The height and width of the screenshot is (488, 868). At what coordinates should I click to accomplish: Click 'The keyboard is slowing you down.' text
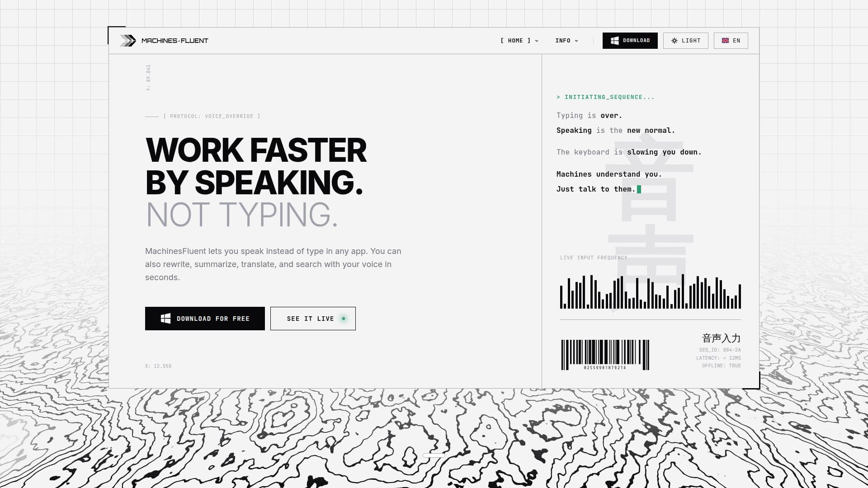(629, 152)
